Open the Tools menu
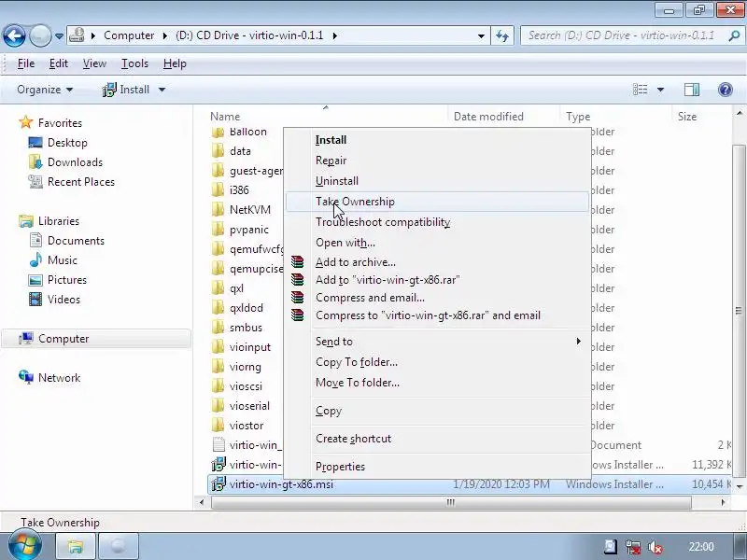This screenshot has height=560, width=747. pyautogui.click(x=134, y=63)
